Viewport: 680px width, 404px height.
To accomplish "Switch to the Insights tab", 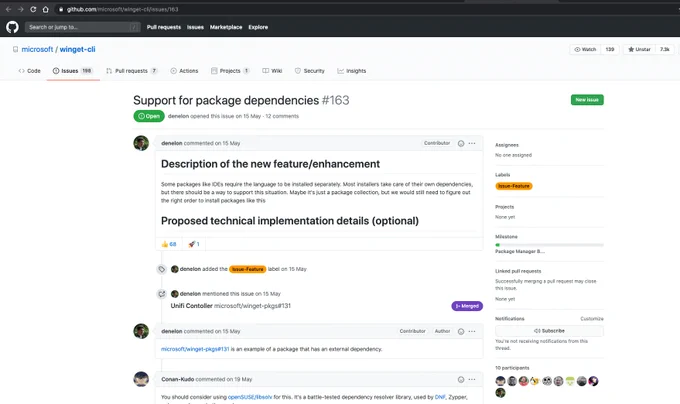I will tap(352, 71).
